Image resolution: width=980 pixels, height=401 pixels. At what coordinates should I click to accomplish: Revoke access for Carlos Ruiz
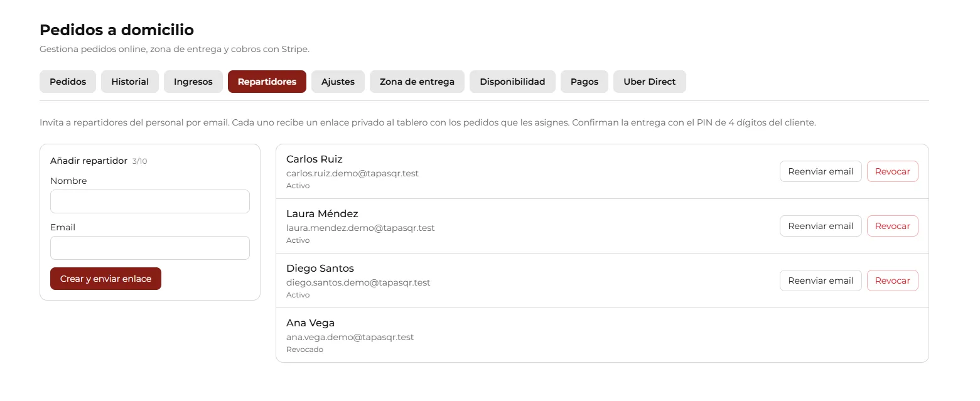pyautogui.click(x=893, y=171)
